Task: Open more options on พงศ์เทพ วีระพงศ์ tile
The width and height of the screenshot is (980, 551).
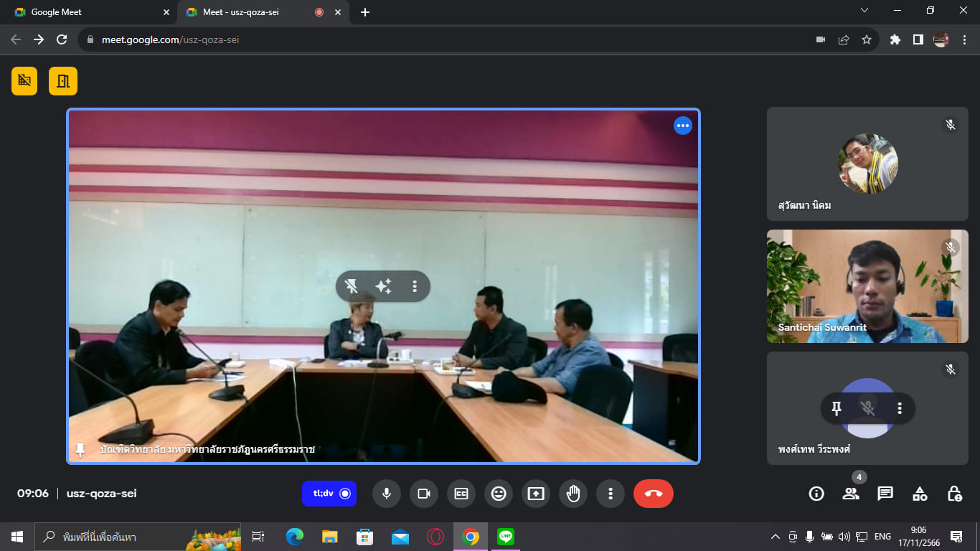Action: tap(900, 408)
